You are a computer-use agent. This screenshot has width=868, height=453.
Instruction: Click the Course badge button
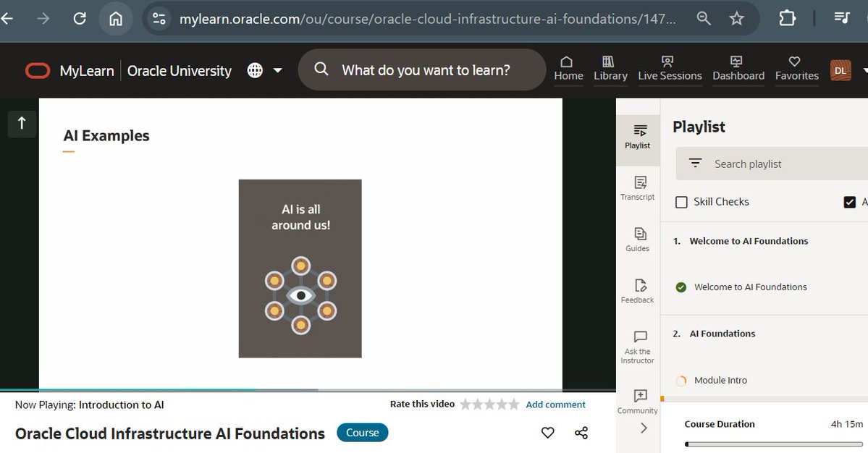click(363, 433)
